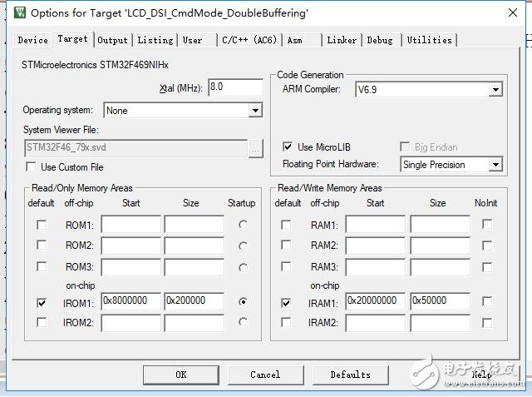Select ROM3 startup radio button
This screenshot has width=532, height=397.
click(243, 268)
